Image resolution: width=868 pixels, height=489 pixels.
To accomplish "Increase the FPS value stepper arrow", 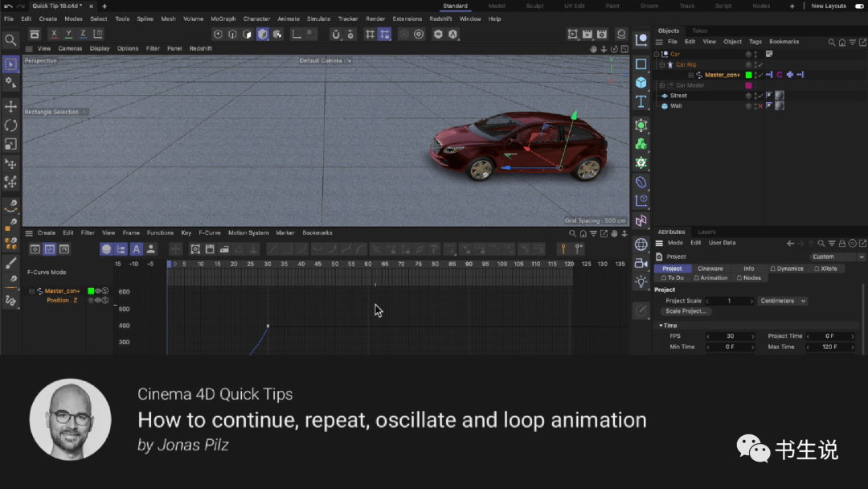I will (x=752, y=336).
